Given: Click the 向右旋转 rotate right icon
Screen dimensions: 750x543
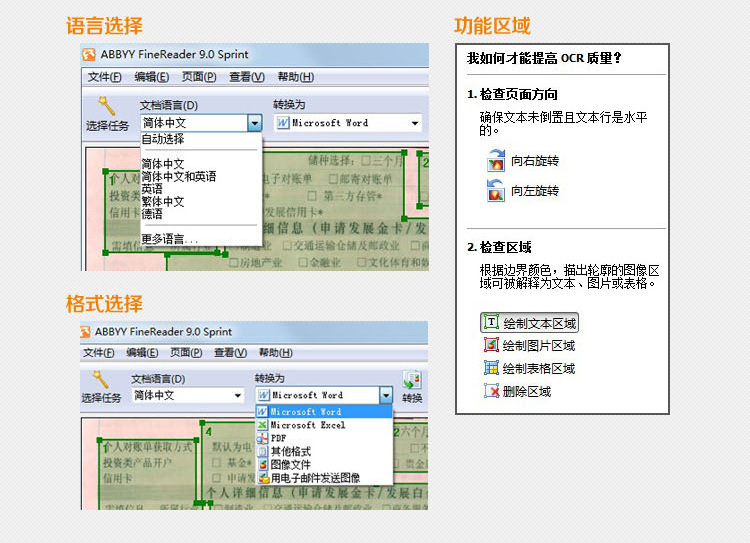Looking at the screenshot, I should click(496, 161).
